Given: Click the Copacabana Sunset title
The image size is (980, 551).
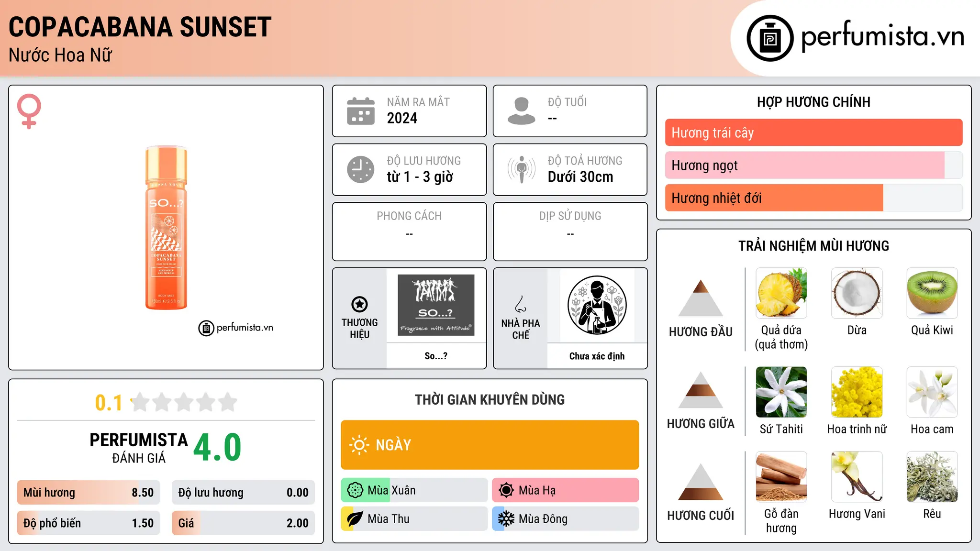Looking at the screenshot, I should coord(140,27).
